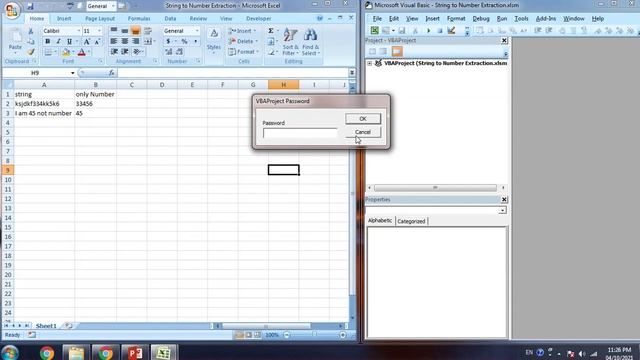Apply fill color paint bucket
This screenshot has height=360, width=640.
[66, 52]
